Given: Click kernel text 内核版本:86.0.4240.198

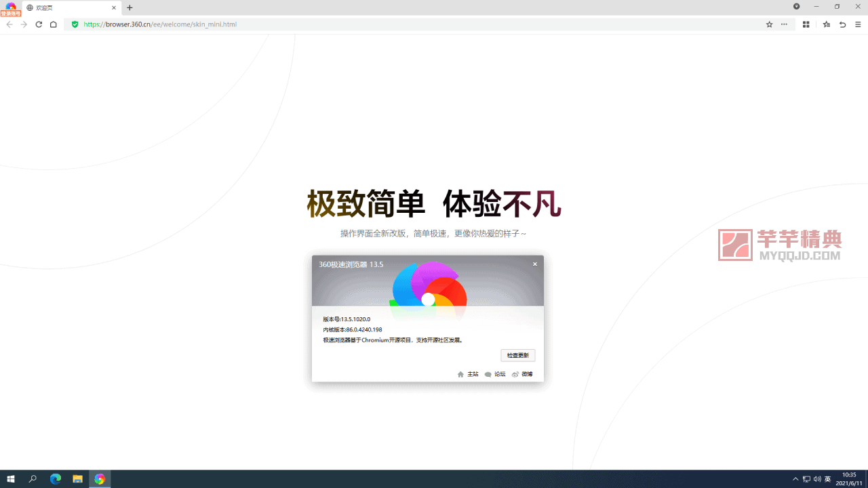Looking at the screenshot, I should (353, 329).
